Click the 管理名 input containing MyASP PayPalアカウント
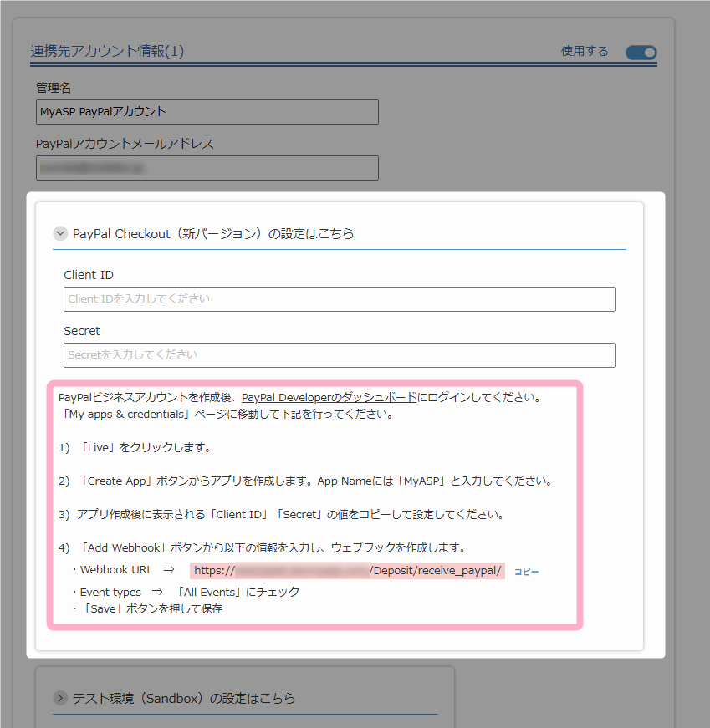Screen dimensions: 710x728 click(x=207, y=112)
